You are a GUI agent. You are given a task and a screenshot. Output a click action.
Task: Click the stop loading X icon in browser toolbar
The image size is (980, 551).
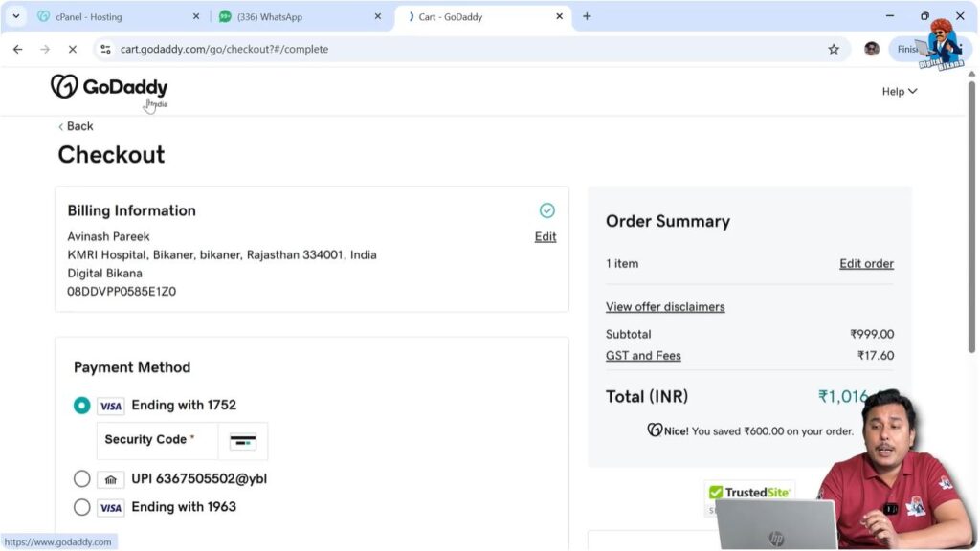73,48
